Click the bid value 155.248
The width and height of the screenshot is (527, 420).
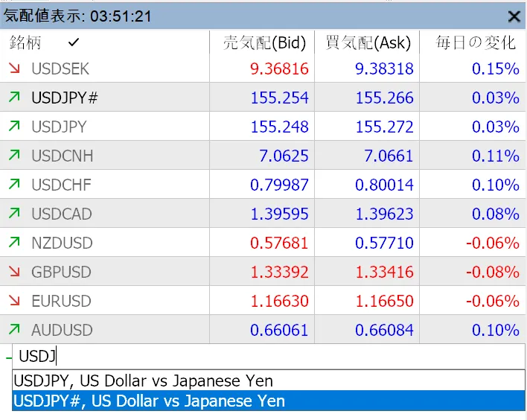click(280, 127)
